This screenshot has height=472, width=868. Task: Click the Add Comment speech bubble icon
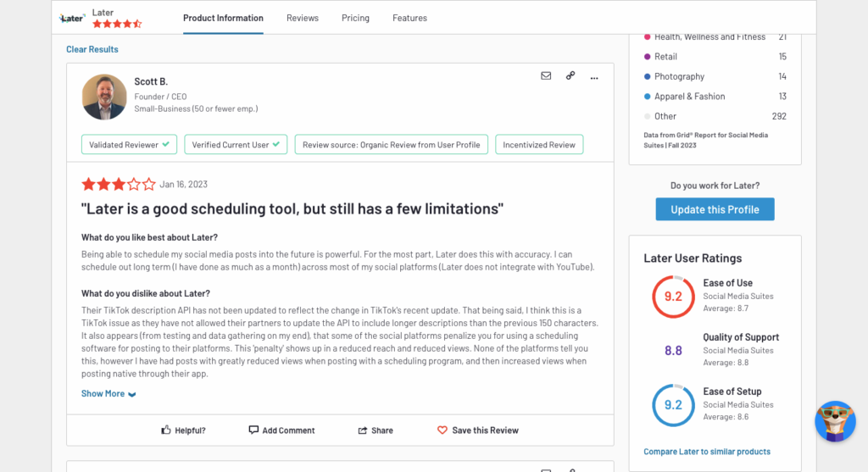click(x=253, y=430)
